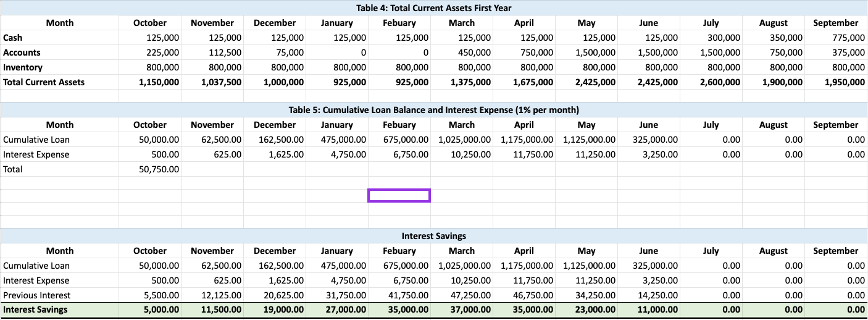868x320 pixels.
Task: Select February Previous Interest 41,750.00
Action: tap(409, 295)
